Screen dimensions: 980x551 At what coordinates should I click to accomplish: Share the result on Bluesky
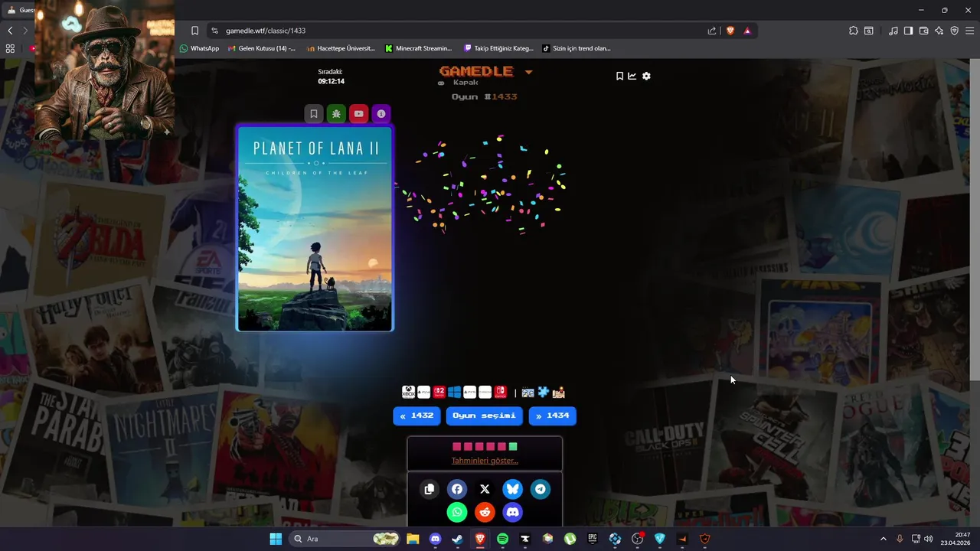[513, 489]
